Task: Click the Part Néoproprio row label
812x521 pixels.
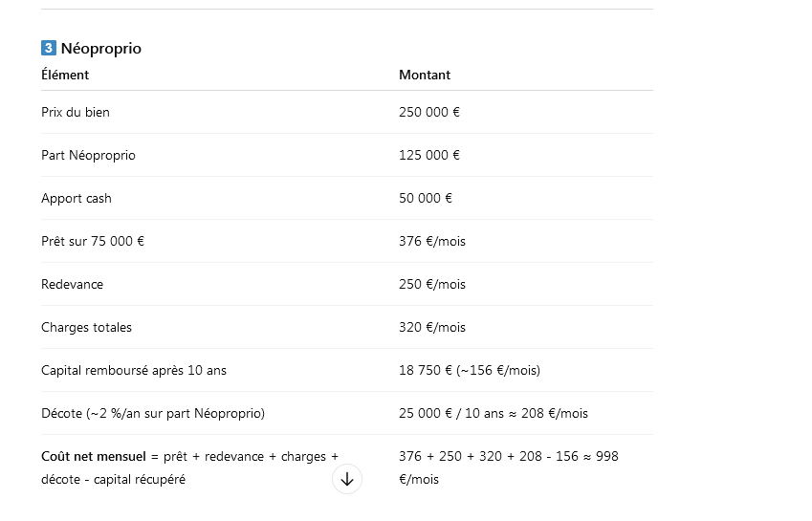Action: [x=89, y=155]
